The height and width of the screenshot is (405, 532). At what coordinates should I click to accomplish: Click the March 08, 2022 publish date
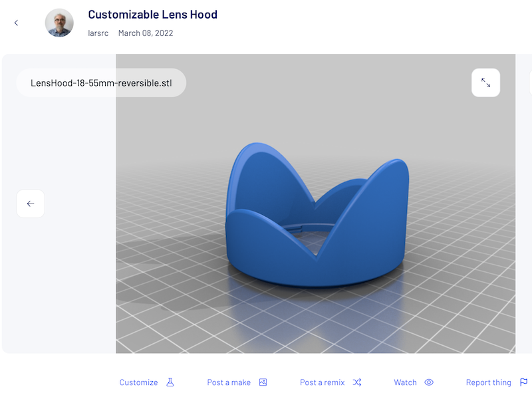pos(145,33)
